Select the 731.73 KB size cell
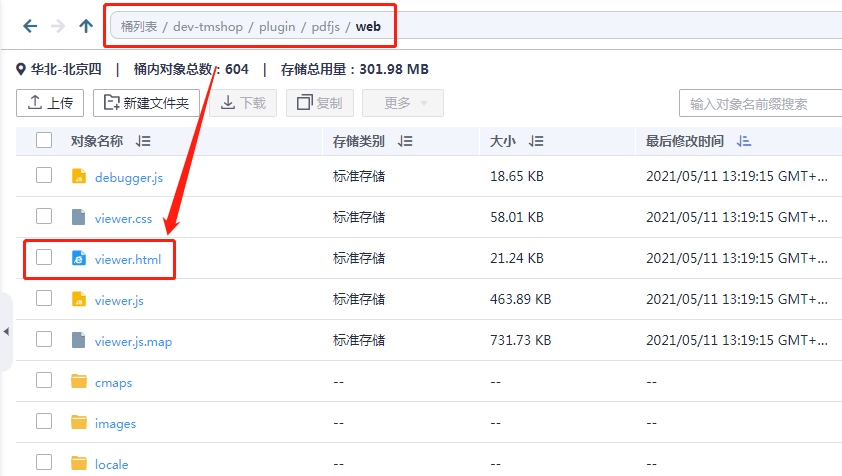The height and width of the screenshot is (476, 842). tap(520, 340)
